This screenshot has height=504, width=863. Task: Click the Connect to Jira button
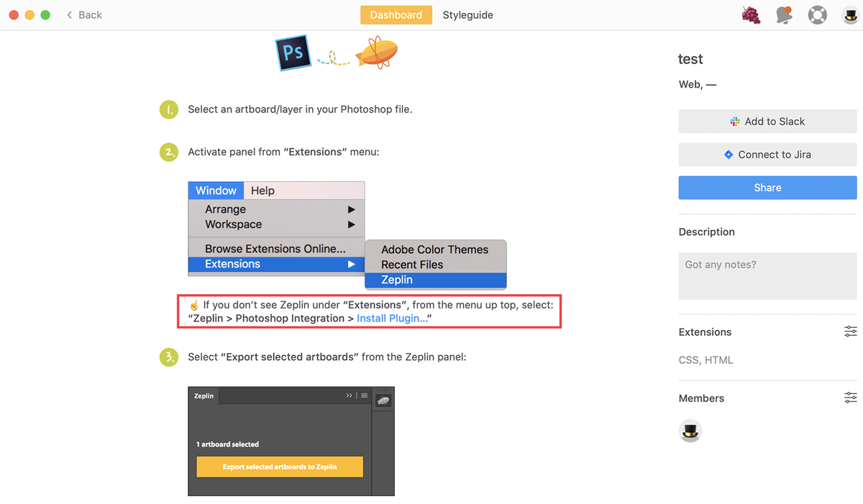pos(767,155)
